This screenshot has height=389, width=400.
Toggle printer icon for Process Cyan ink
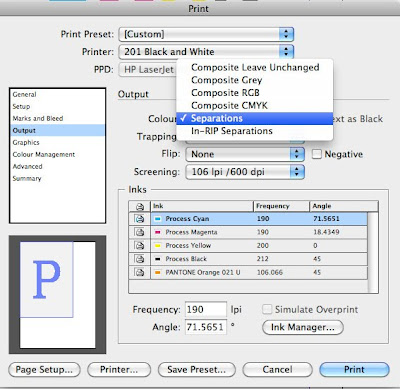pyautogui.click(x=140, y=219)
